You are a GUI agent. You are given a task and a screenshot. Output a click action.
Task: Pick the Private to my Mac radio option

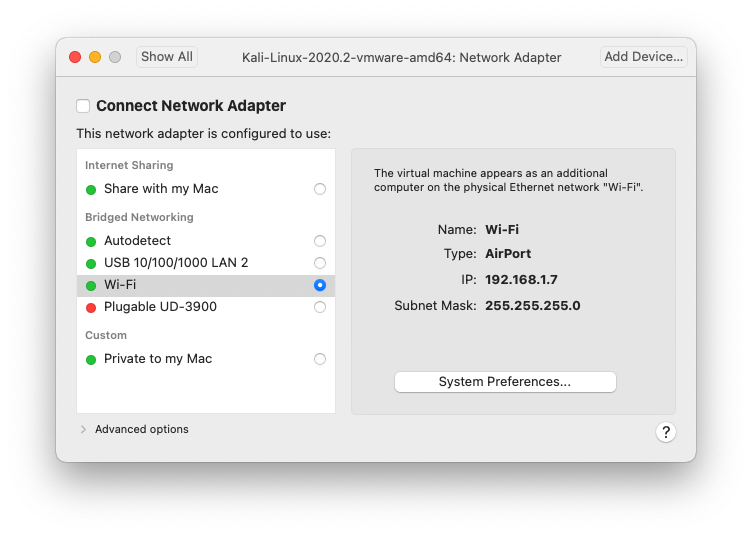(x=320, y=359)
